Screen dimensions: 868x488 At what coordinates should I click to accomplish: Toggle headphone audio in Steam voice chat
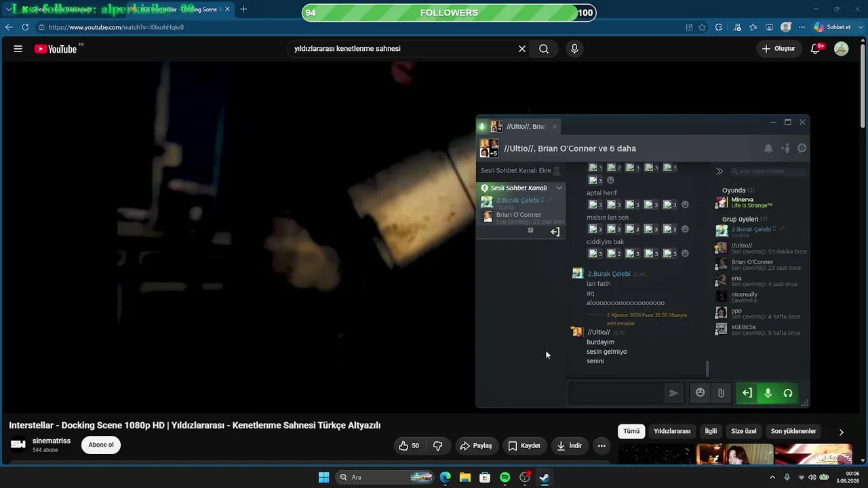(x=788, y=393)
